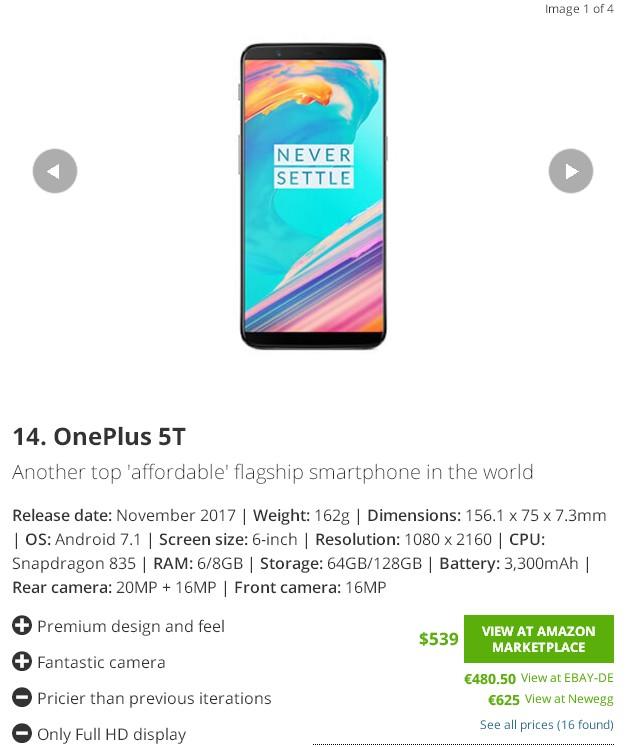Click the affordable flagship smartphone subtitle
Screen dimensions: 636x747
pyautogui.click(x=273, y=473)
